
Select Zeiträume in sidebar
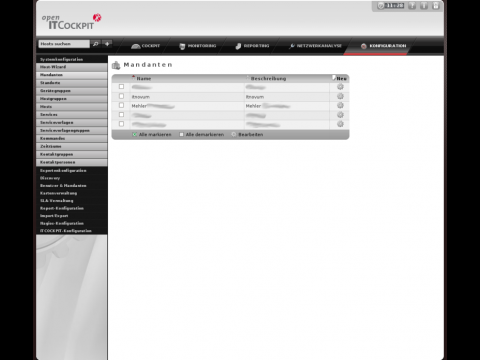click(72, 146)
